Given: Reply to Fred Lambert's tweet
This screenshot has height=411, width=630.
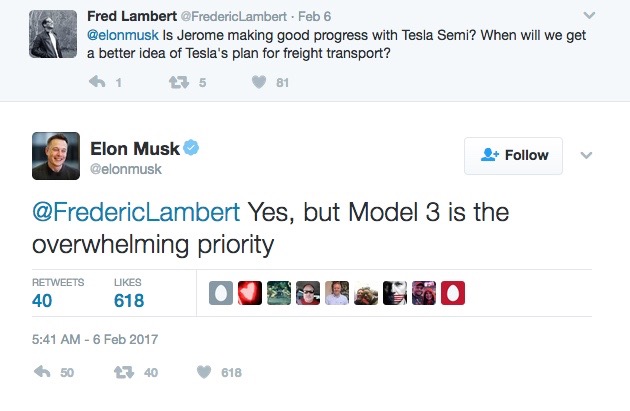Looking at the screenshot, I should [97, 82].
